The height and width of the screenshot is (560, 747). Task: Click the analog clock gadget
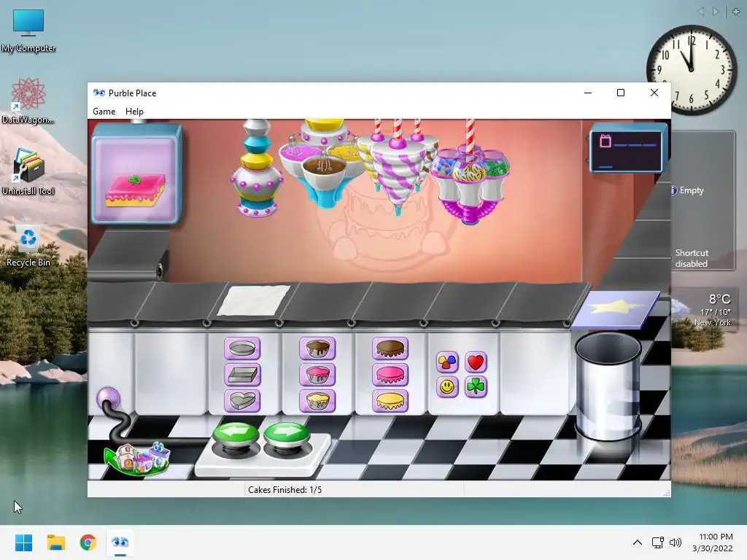[x=692, y=70]
